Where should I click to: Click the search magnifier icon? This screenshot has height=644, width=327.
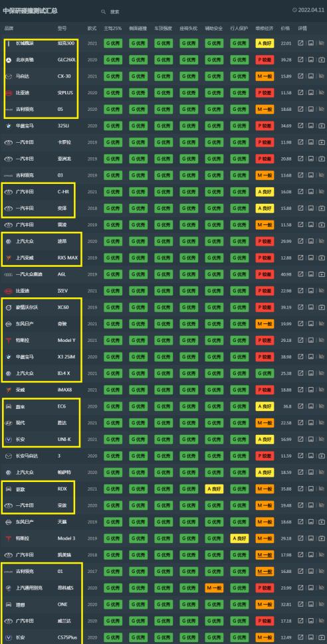coord(103,12)
